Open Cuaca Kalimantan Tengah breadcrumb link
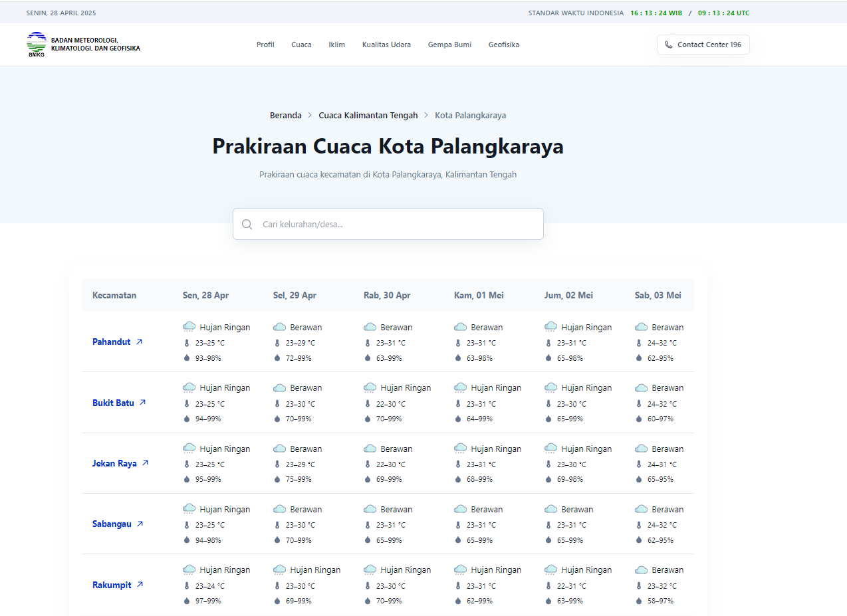 click(368, 115)
